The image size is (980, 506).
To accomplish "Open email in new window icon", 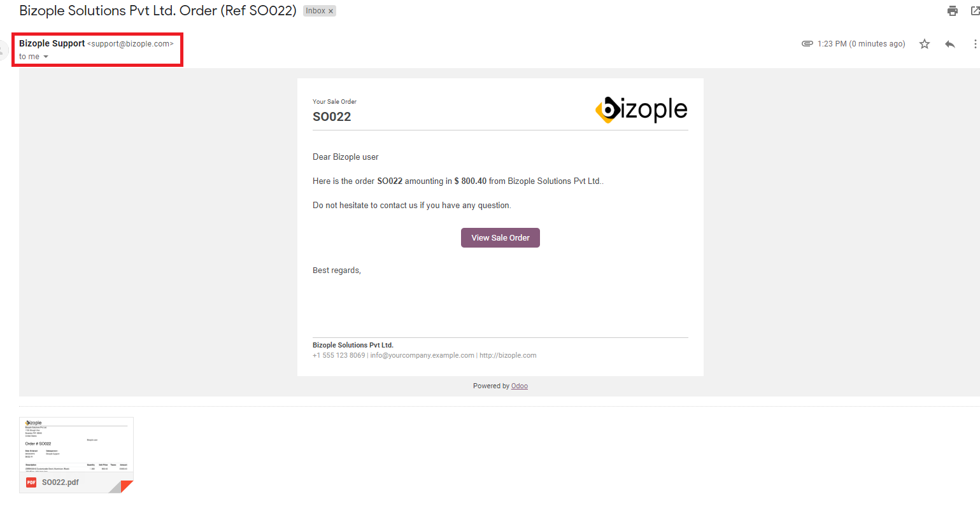I will click(975, 11).
